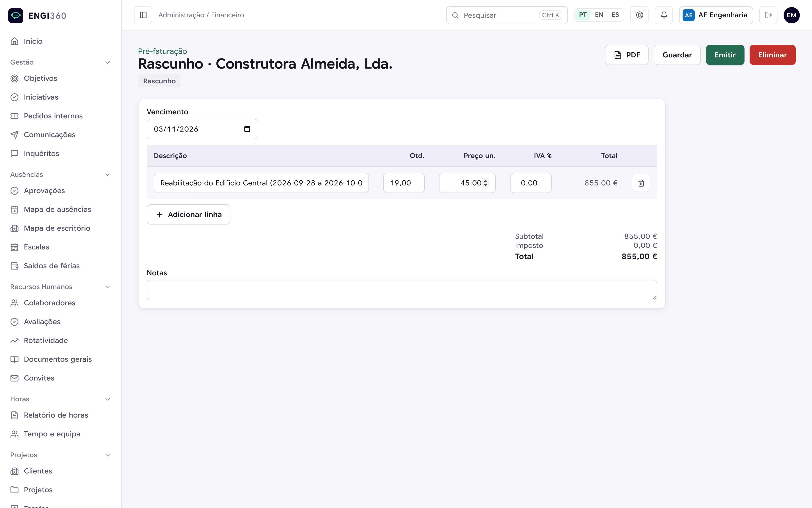
Task: Click into the Notas text area
Action: 402,290
